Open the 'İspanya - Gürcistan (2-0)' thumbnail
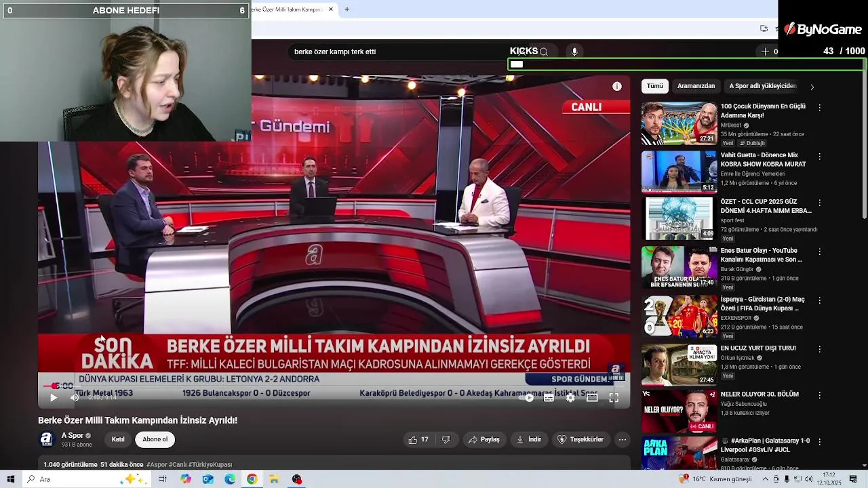The image size is (868, 488). (679, 316)
